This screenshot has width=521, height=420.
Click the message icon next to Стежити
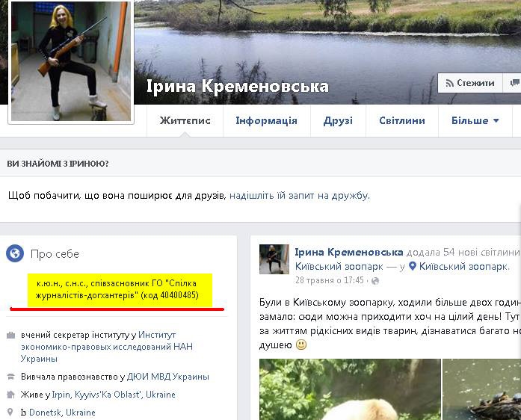[x=514, y=83]
